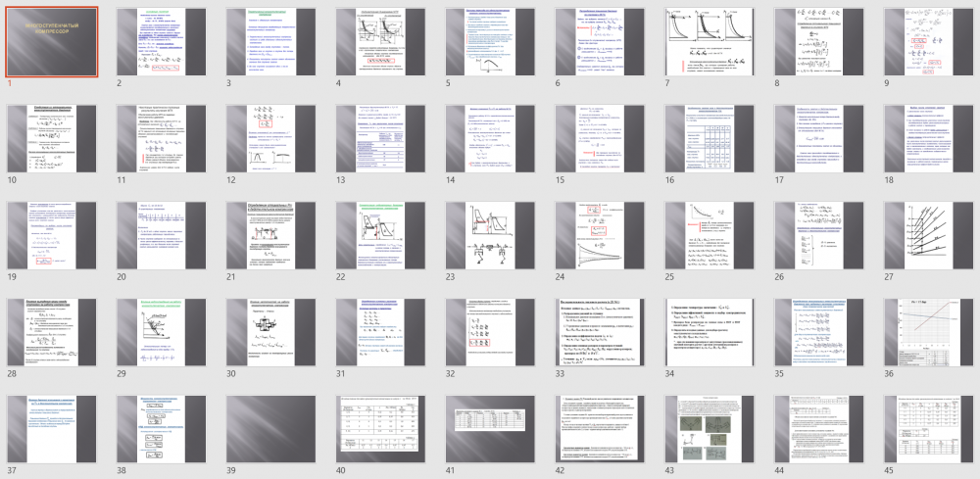Click slide 16 containing a table
Image resolution: width=980 pixels, height=479 pixels.
pos(710,139)
